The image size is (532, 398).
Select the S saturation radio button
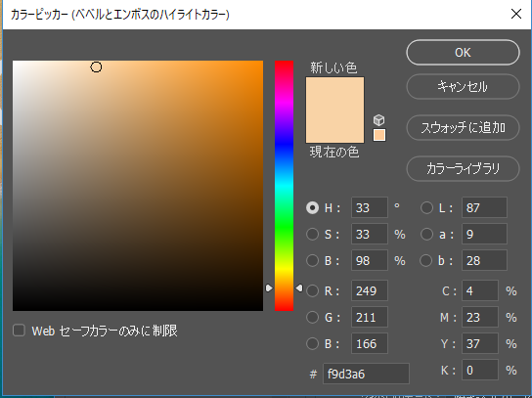(313, 234)
